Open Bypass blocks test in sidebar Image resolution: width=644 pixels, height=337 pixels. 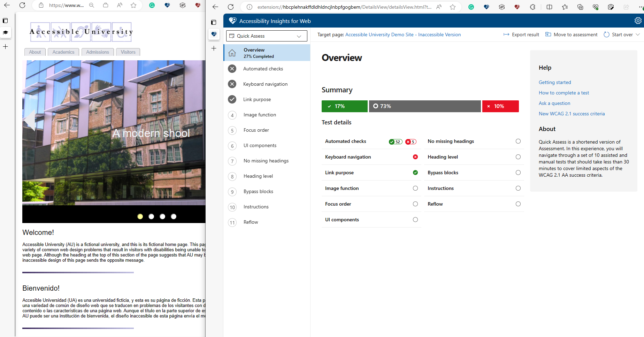(267, 191)
